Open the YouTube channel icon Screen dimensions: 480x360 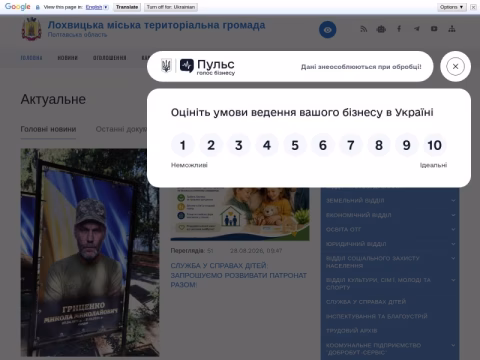[x=434, y=29]
